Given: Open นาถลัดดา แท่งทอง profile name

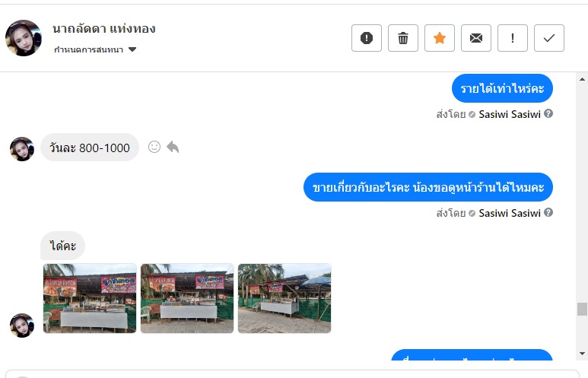Looking at the screenshot, I should [x=104, y=28].
